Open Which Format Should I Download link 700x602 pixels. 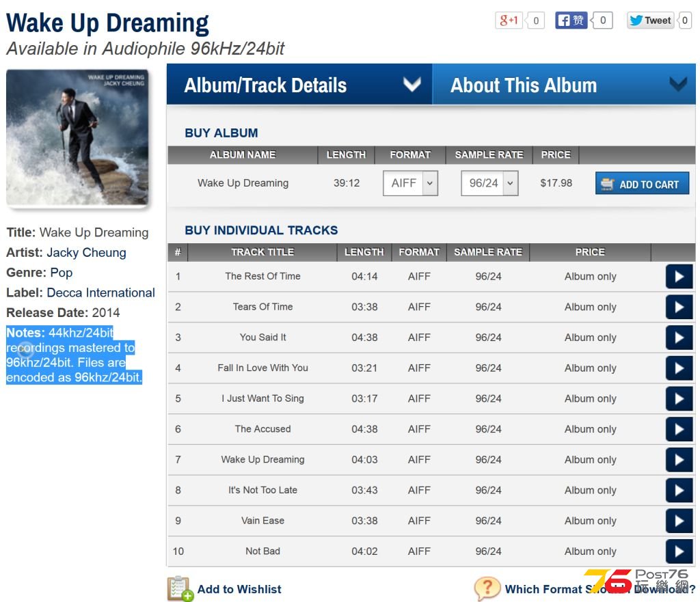(x=600, y=589)
